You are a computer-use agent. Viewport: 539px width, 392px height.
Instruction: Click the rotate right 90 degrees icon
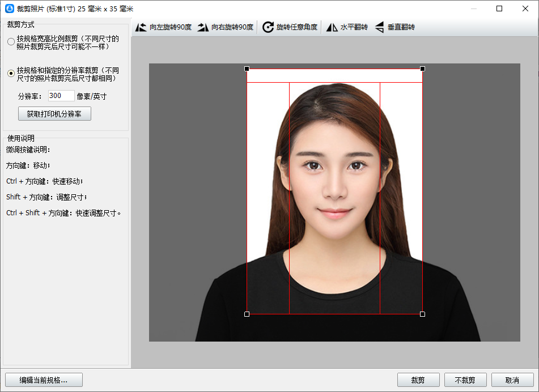pos(203,27)
